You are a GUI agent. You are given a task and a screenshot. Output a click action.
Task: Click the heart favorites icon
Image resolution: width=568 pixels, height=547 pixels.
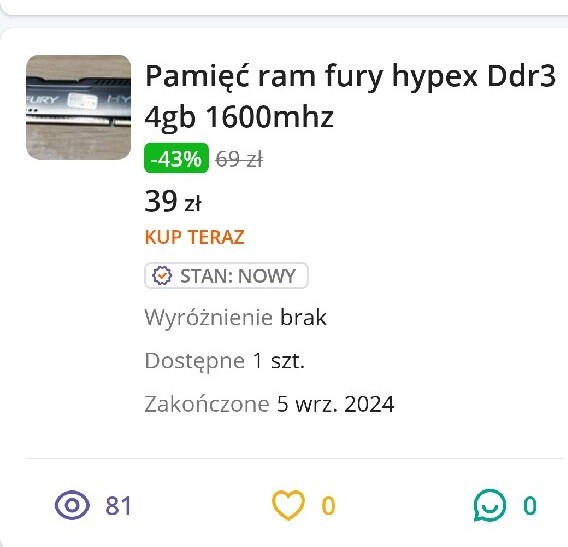288,505
